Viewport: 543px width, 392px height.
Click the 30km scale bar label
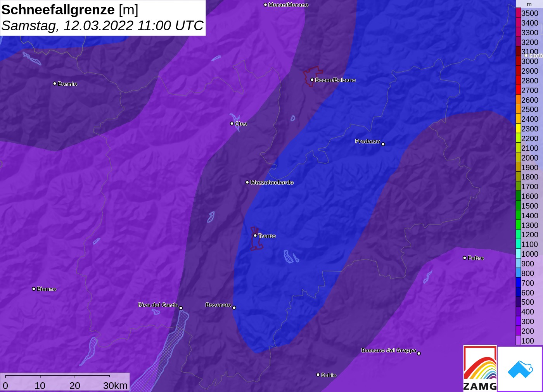click(x=115, y=385)
